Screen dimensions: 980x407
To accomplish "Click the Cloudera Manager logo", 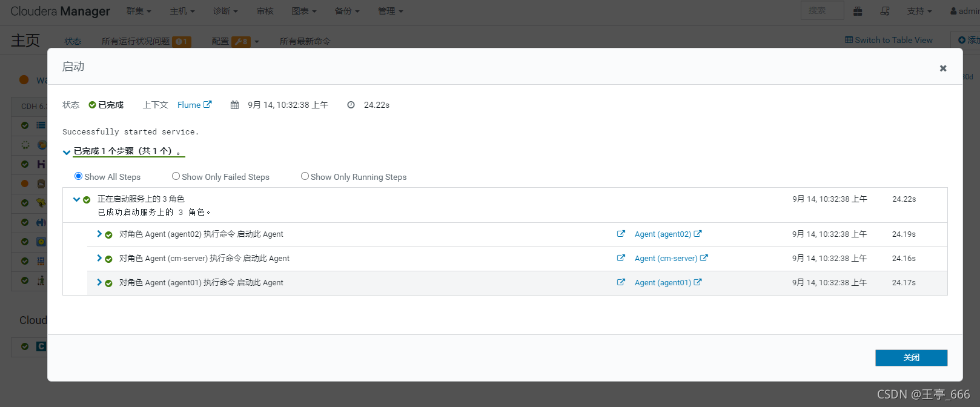I will pos(60,11).
